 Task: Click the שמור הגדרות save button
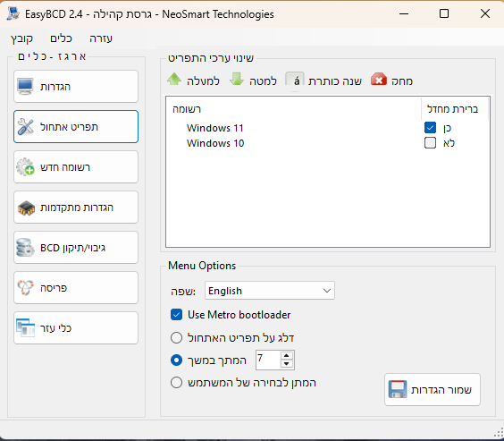(433, 389)
